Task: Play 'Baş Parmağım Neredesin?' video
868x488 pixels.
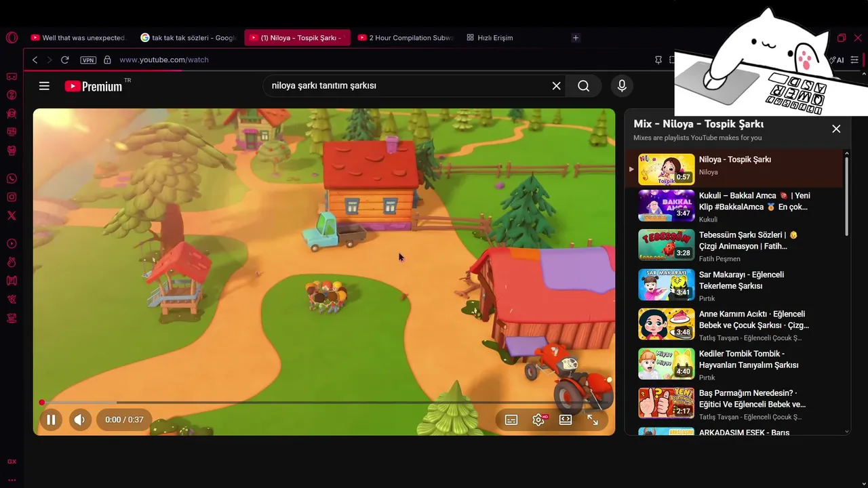Action: tap(734, 404)
